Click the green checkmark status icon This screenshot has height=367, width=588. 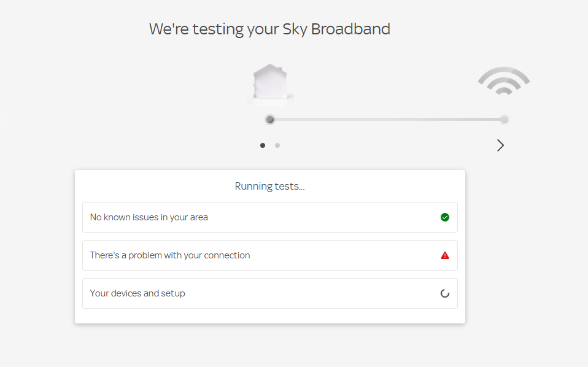(x=445, y=217)
